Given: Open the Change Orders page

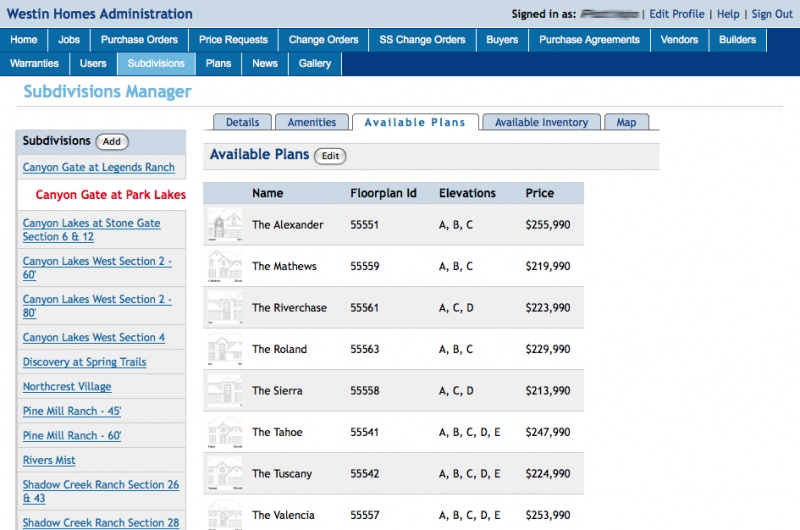Looking at the screenshot, I should click(x=323, y=40).
